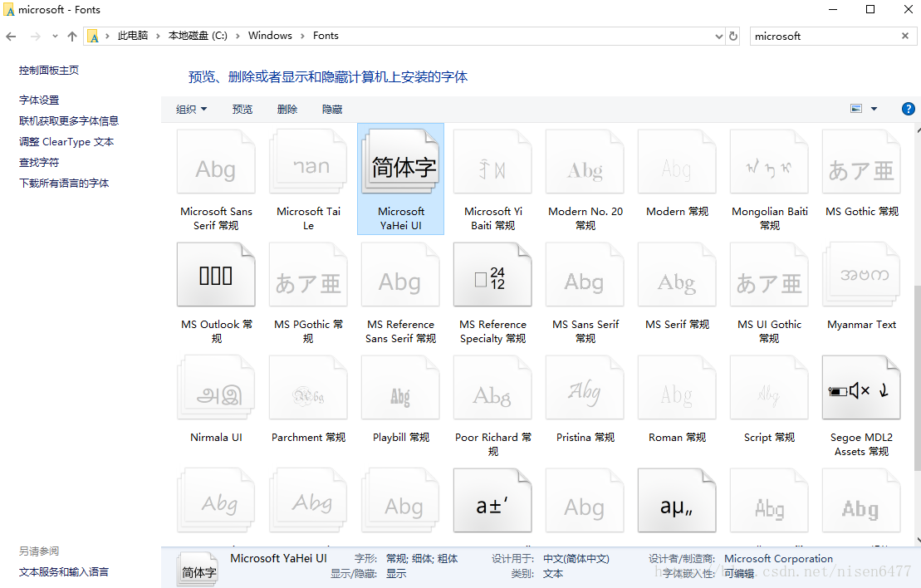Screen dimensions: 921x588
Task: Select the MS Sans Serif font icon
Action: click(585, 275)
